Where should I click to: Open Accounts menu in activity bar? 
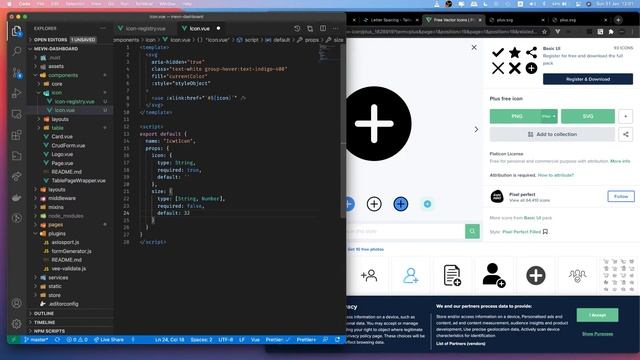(16, 303)
